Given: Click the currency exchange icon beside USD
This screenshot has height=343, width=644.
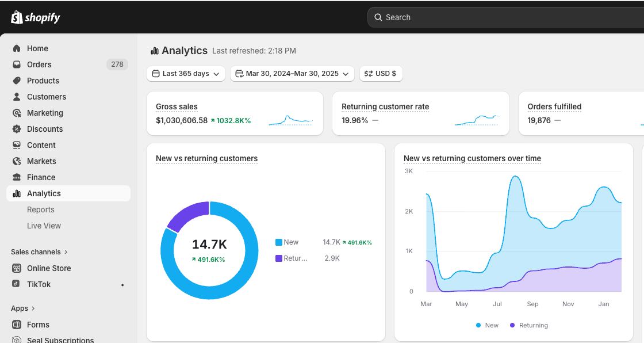Looking at the screenshot, I should [x=369, y=74].
